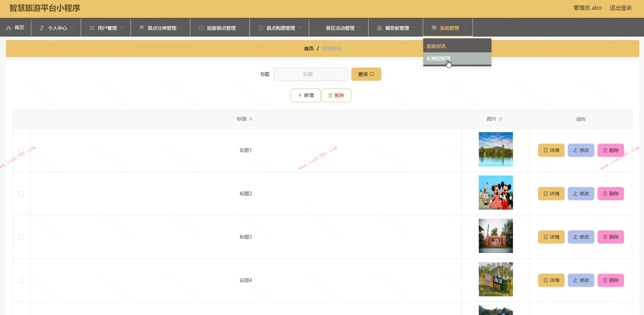
Task: Click the sort arrows beside 图片 column
Action: click(501, 119)
